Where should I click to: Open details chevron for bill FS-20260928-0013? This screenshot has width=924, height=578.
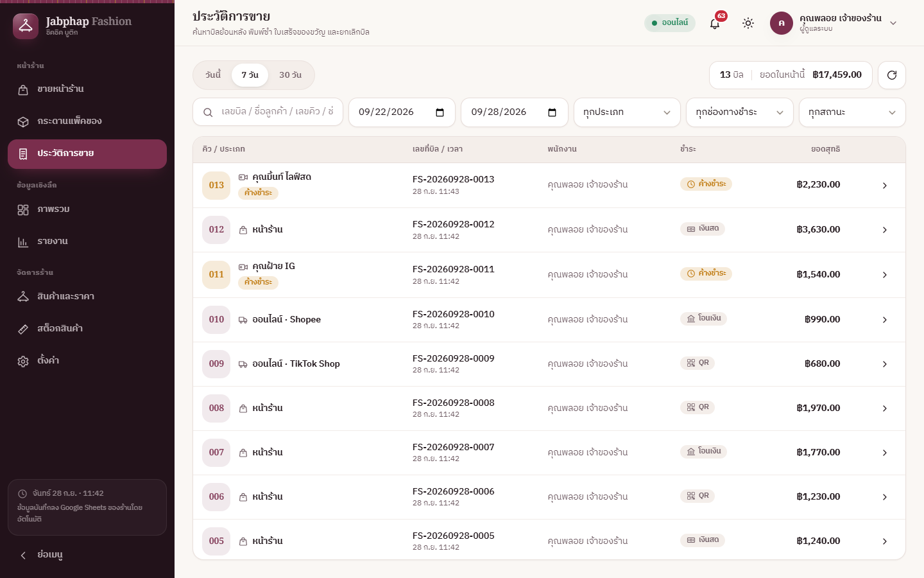coord(885,186)
